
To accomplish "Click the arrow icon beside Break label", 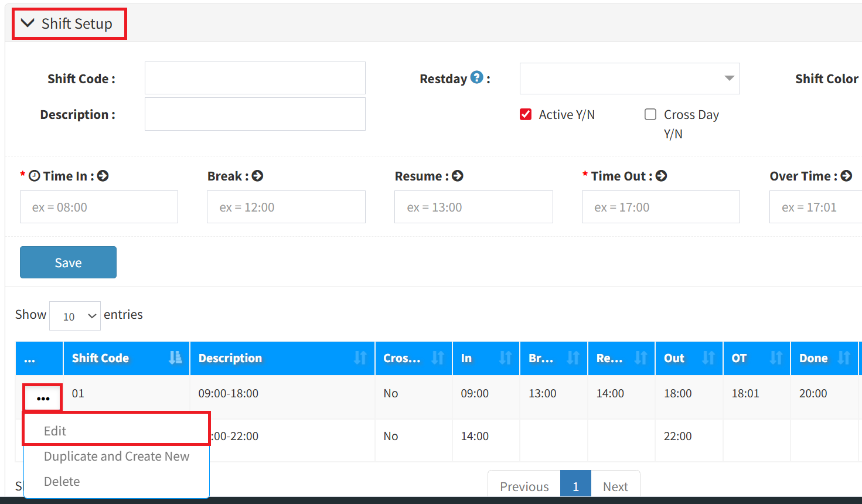I will pyautogui.click(x=257, y=176).
